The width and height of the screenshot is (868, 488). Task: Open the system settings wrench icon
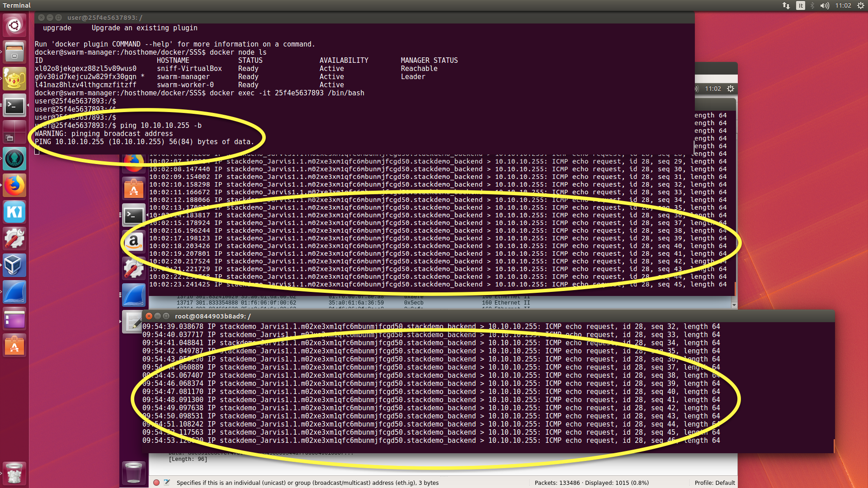[x=14, y=239]
